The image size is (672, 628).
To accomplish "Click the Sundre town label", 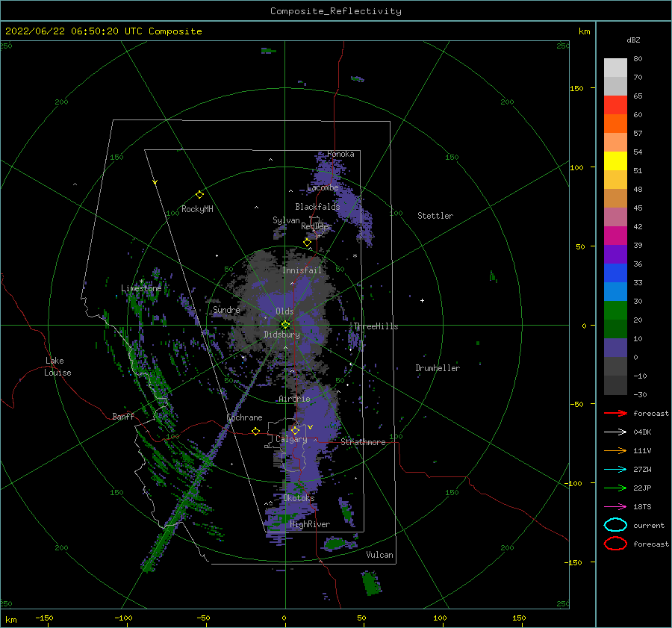I will [x=226, y=310].
